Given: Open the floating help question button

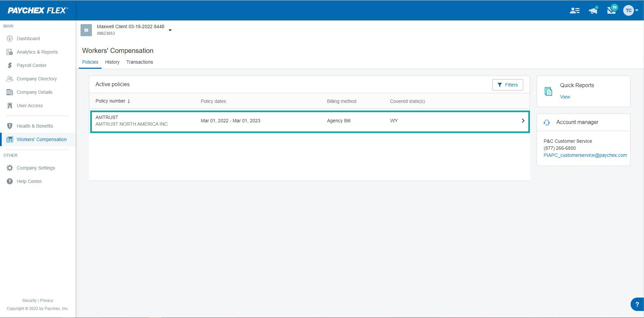Looking at the screenshot, I should pyautogui.click(x=637, y=304).
